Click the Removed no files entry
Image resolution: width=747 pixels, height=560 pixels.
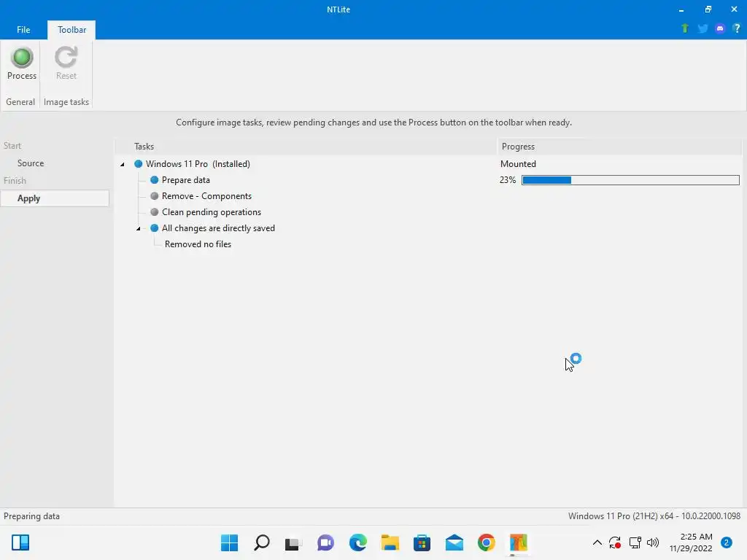point(198,244)
